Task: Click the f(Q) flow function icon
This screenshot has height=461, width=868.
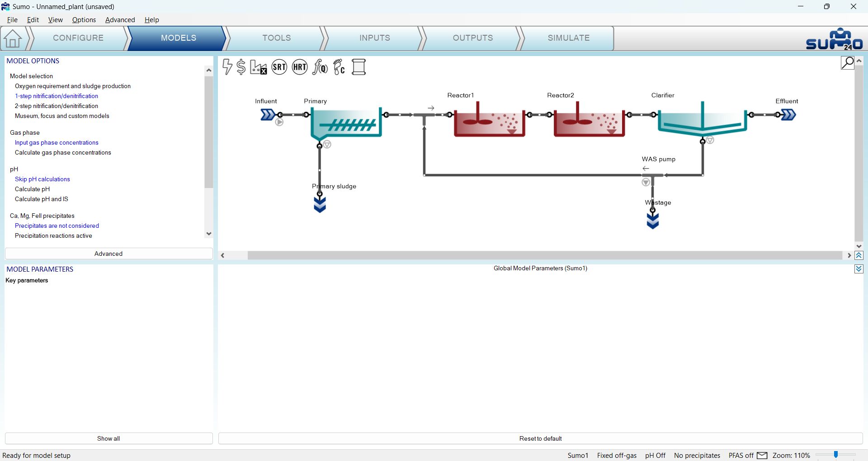Action: (x=320, y=67)
